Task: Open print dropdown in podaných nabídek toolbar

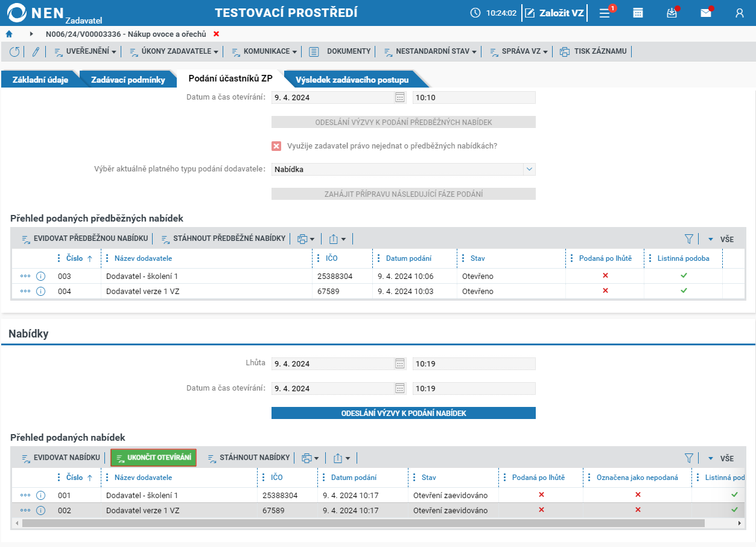Action: coord(310,458)
